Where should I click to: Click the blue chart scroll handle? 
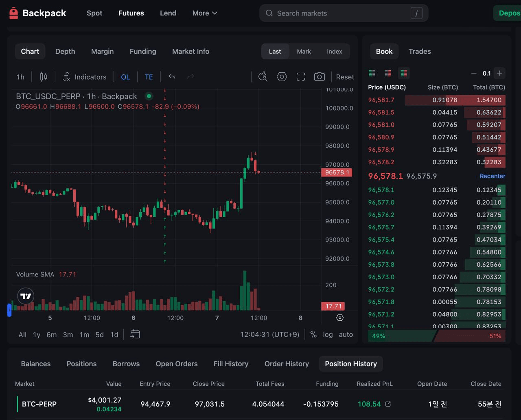[9, 310]
